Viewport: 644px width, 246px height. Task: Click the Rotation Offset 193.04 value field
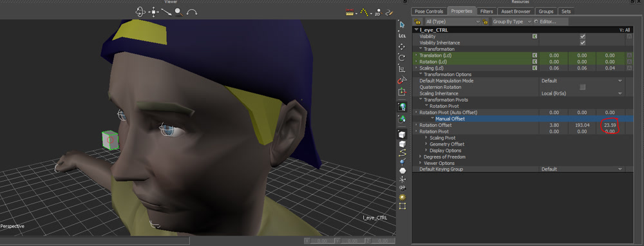pos(582,126)
